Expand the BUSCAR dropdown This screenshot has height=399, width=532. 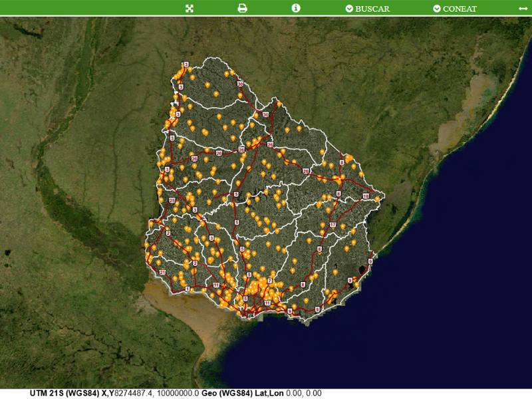coord(368,9)
